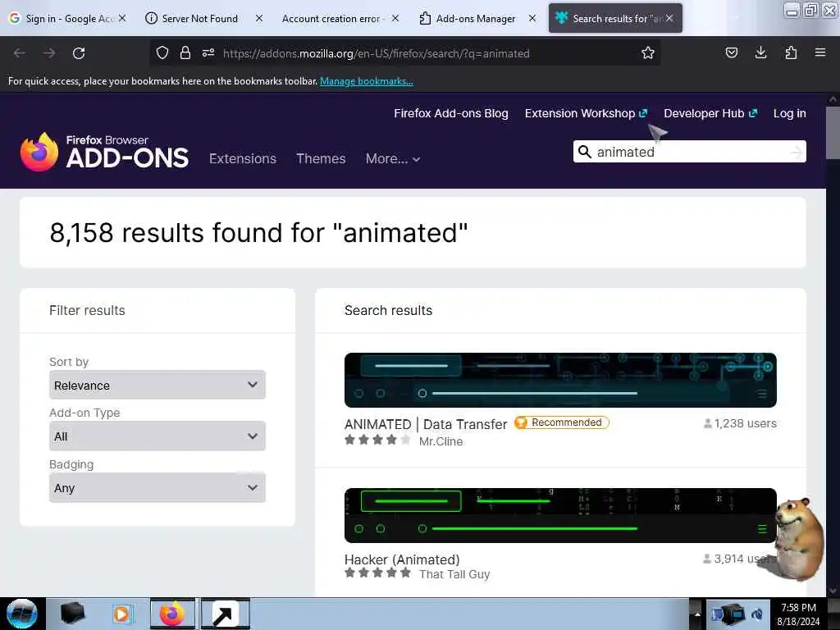Click the Recommended badge
This screenshot has height=630, width=840.
(561, 422)
